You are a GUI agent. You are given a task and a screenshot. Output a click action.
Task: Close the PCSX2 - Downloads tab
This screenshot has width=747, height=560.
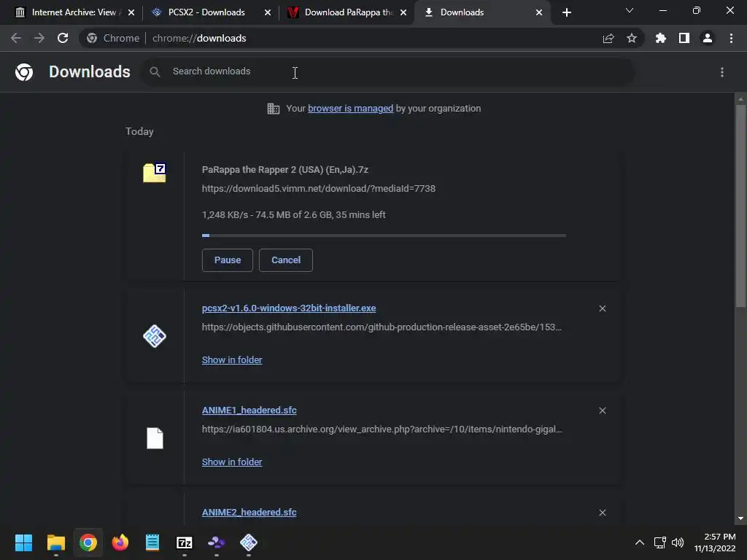[x=268, y=12]
